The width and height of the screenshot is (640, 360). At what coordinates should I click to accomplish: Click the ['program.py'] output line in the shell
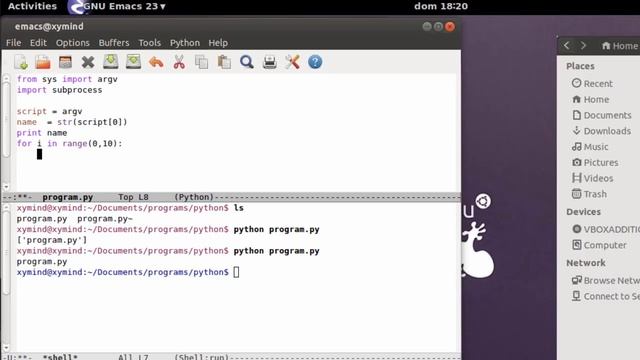point(52,240)
